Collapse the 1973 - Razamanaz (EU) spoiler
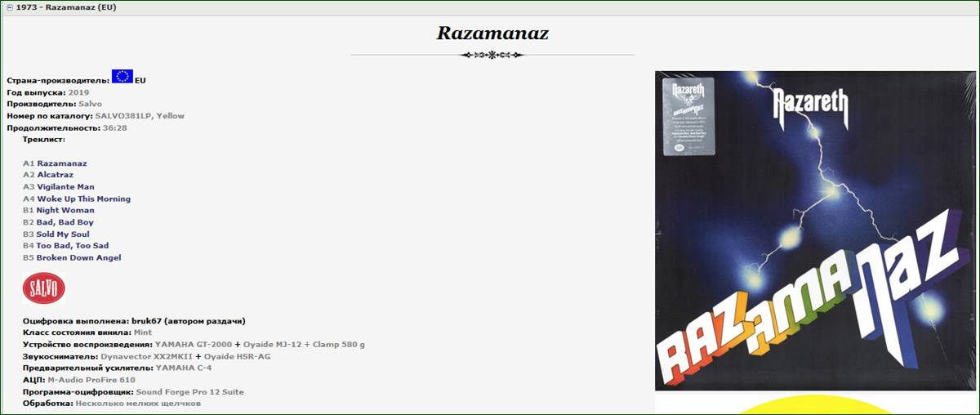The image size is (980, 415). click(9, 7)
